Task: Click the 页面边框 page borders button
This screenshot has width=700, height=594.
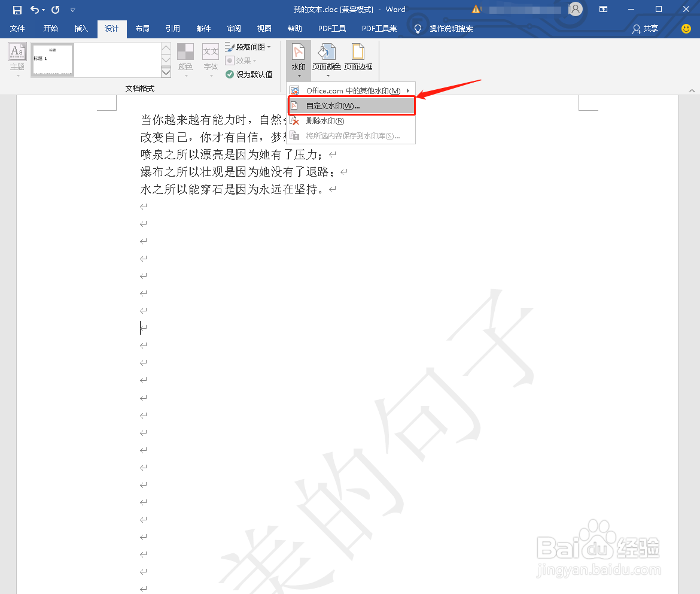Action: click(358, 57)
